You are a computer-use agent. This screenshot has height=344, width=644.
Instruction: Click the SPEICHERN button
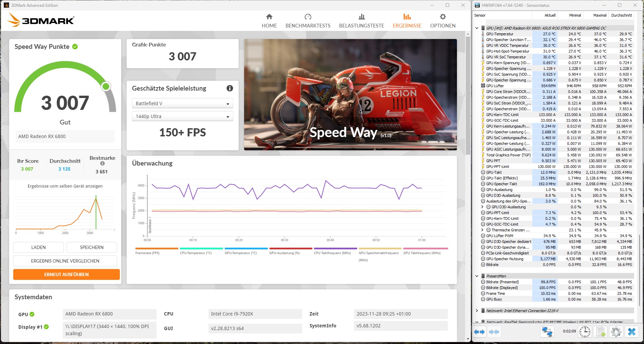click(92, 247)
